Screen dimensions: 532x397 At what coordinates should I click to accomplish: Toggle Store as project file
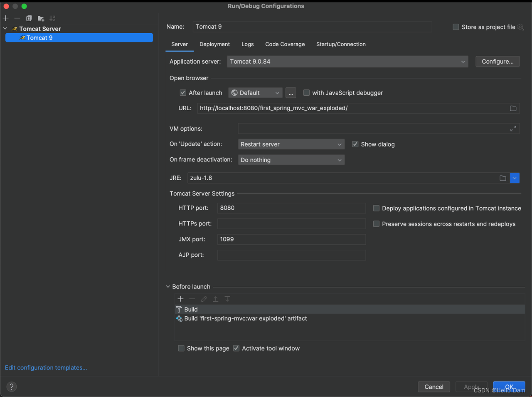(456, 27)
